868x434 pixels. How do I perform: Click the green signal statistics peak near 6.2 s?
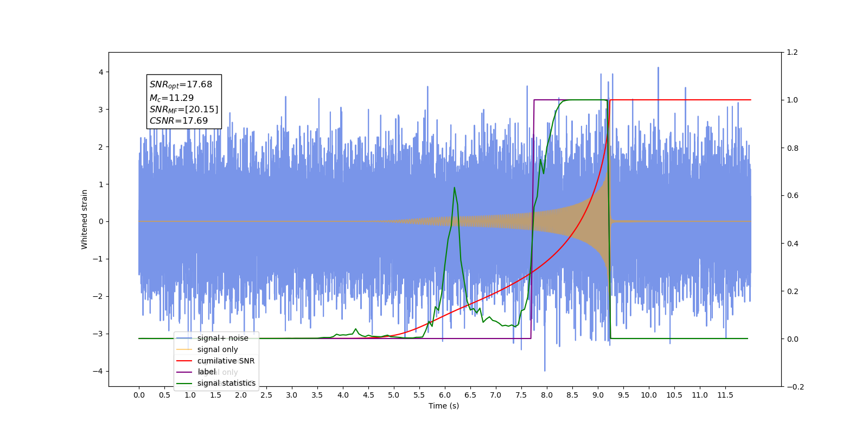[x=454, y=188]
